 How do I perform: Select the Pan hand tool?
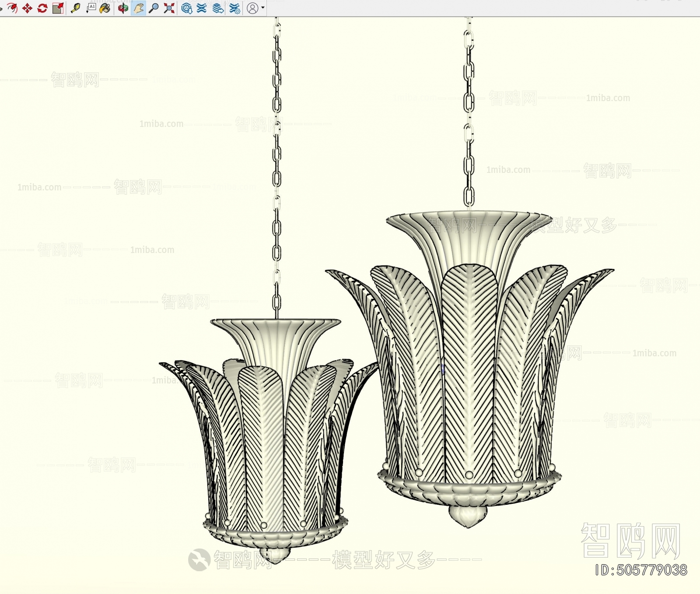pos(139,8)
